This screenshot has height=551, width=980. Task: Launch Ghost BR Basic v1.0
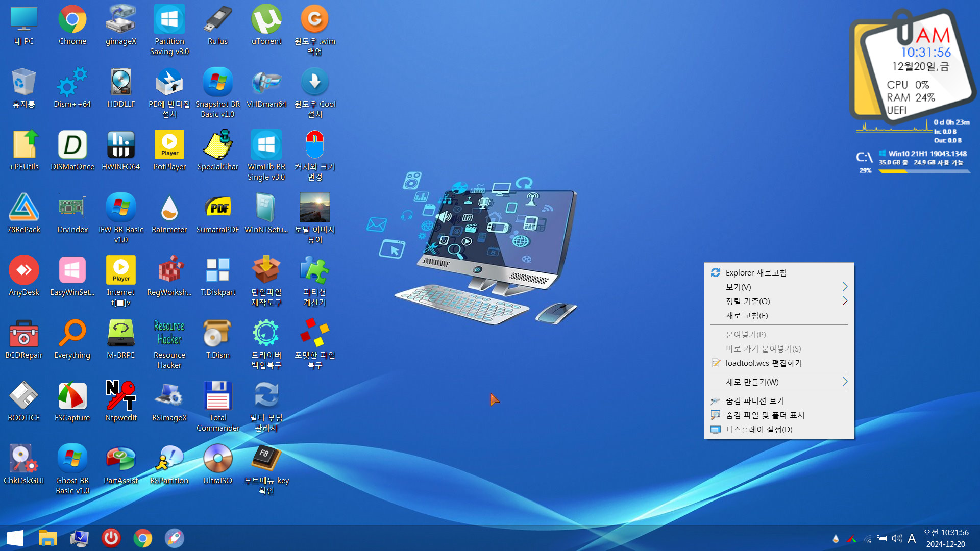pos(72,469)
